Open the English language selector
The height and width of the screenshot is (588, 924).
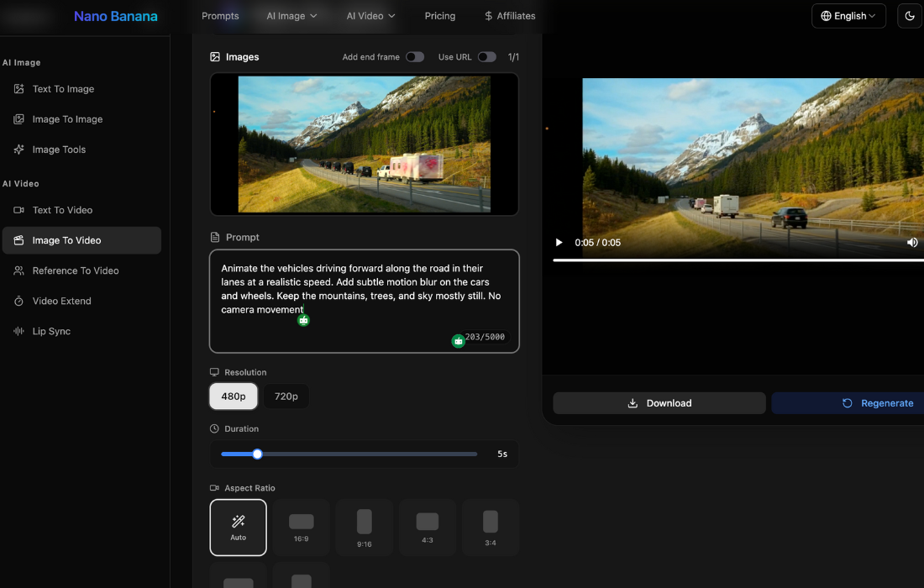pyautogui.click(x=848, y=16)
